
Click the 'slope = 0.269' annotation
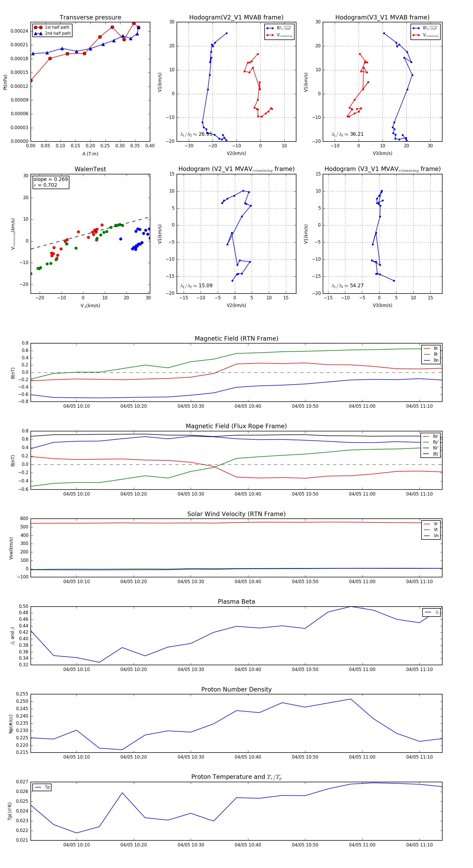tap(50, 179)
